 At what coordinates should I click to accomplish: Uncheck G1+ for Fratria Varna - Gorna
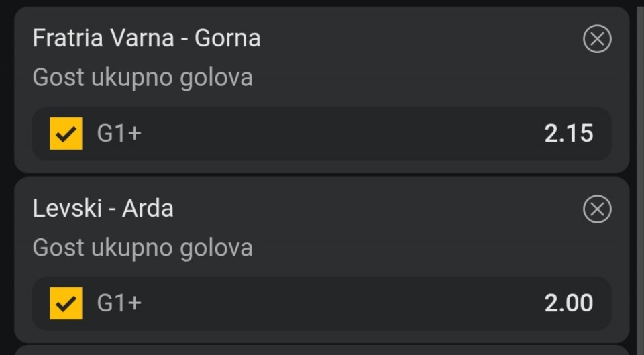point(66,134)
